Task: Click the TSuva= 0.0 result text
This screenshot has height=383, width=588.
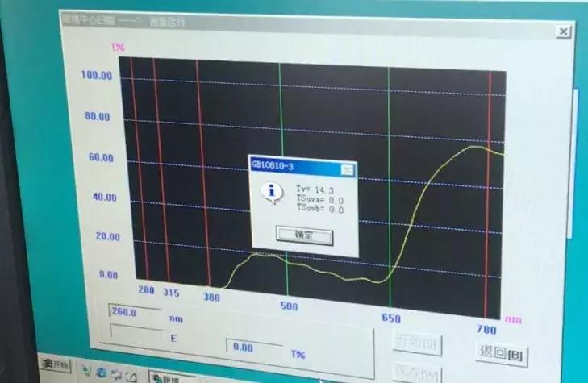Action: pyautogui.click(x=320, y=199)
